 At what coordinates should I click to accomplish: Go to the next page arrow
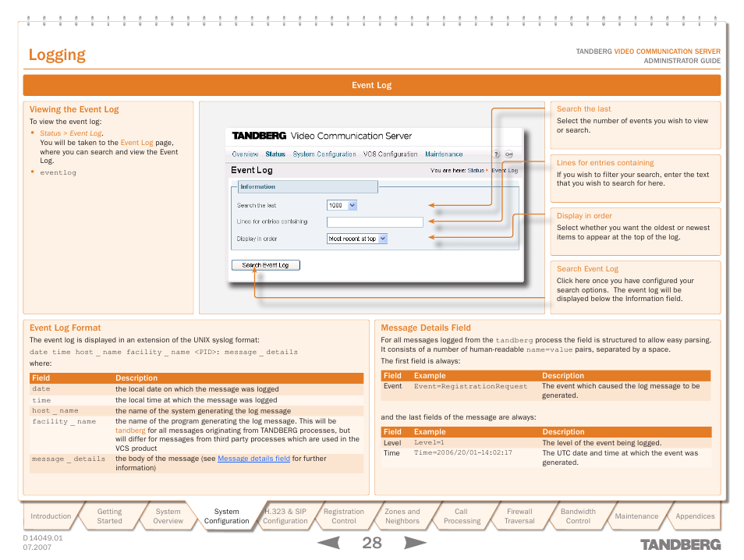click(x=415, y=542)
